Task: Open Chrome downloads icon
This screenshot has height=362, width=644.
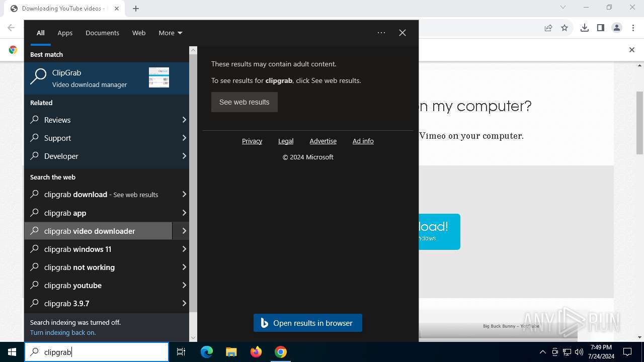Action: pyautogui.click(x=584, y=28)
